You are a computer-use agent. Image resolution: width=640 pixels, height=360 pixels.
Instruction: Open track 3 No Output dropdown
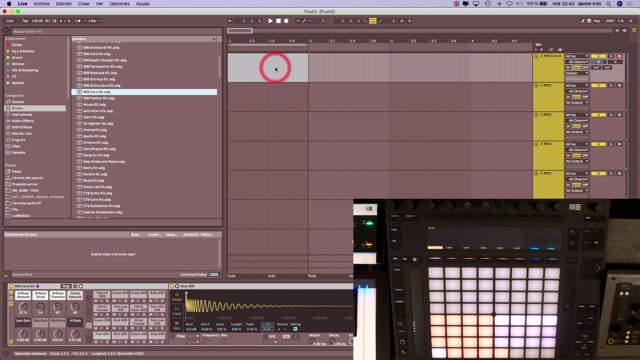tap(577, 132)
